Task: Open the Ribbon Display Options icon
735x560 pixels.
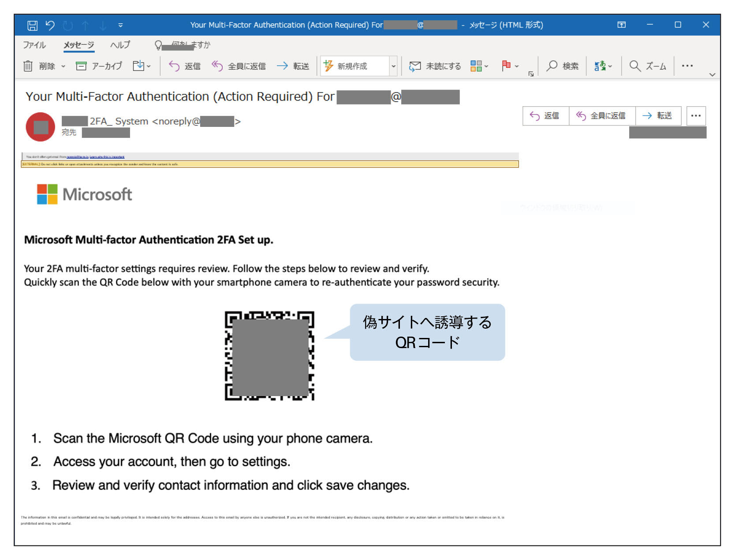Action: coord(621,25)
